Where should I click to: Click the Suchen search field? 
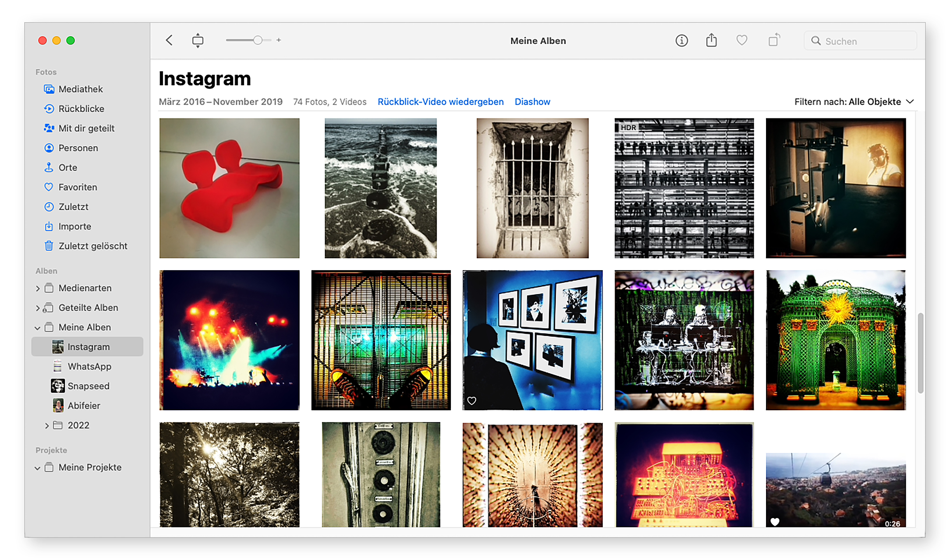tap(866, 41)
